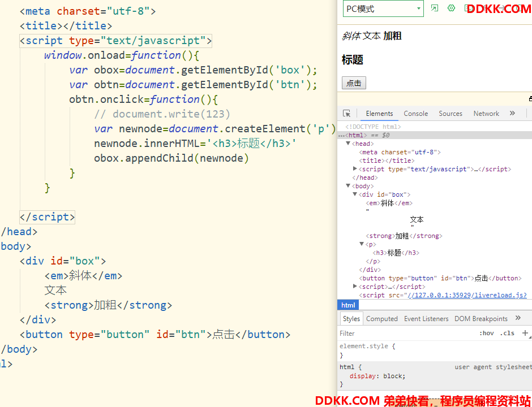Open the Sources tab
532x407 pixels.
[x=451, y=114]
